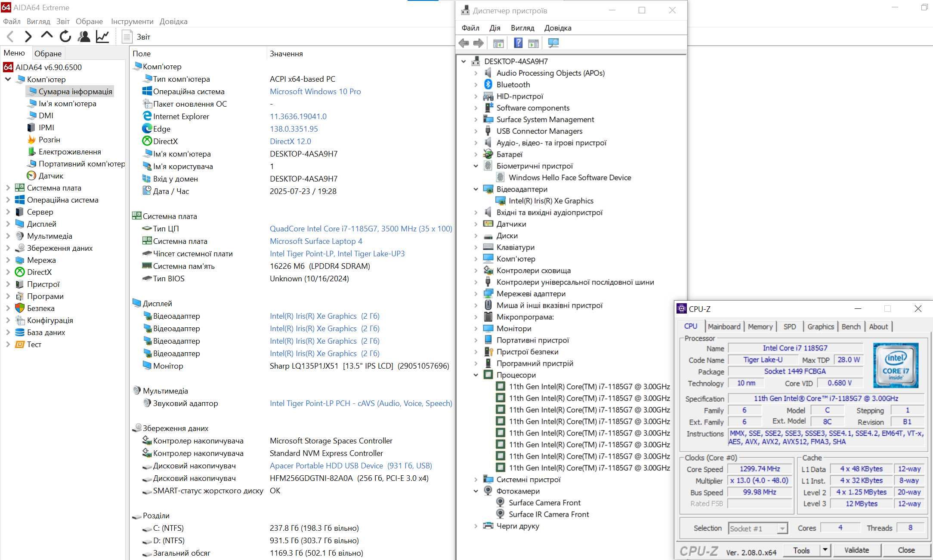Open AIDA64 Звіт menu
Image resolution: width=933 pixels, height=560 pixels.
(x=63, y=22)
